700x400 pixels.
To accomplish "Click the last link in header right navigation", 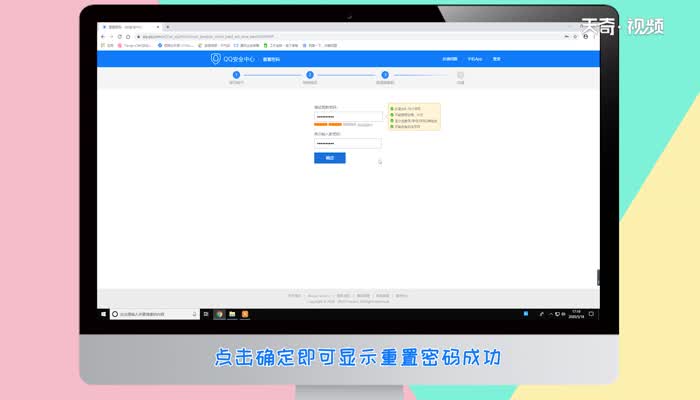I will tap(496, 59).
